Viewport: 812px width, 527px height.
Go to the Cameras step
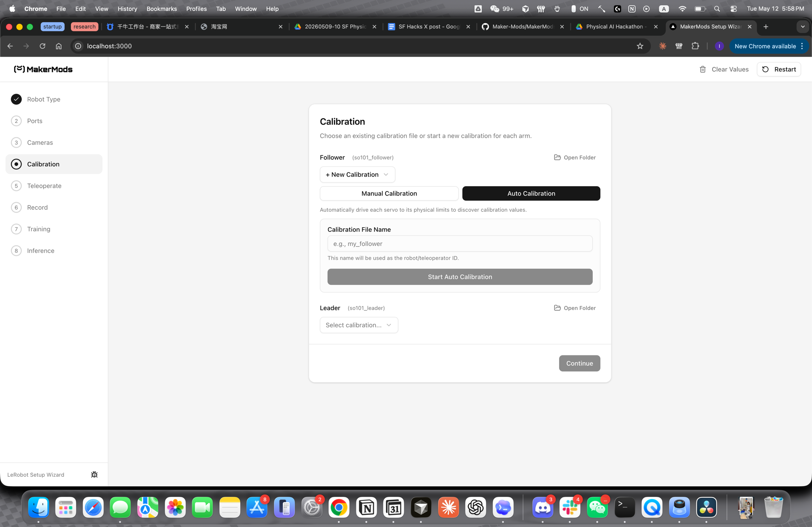coord(54,142)
